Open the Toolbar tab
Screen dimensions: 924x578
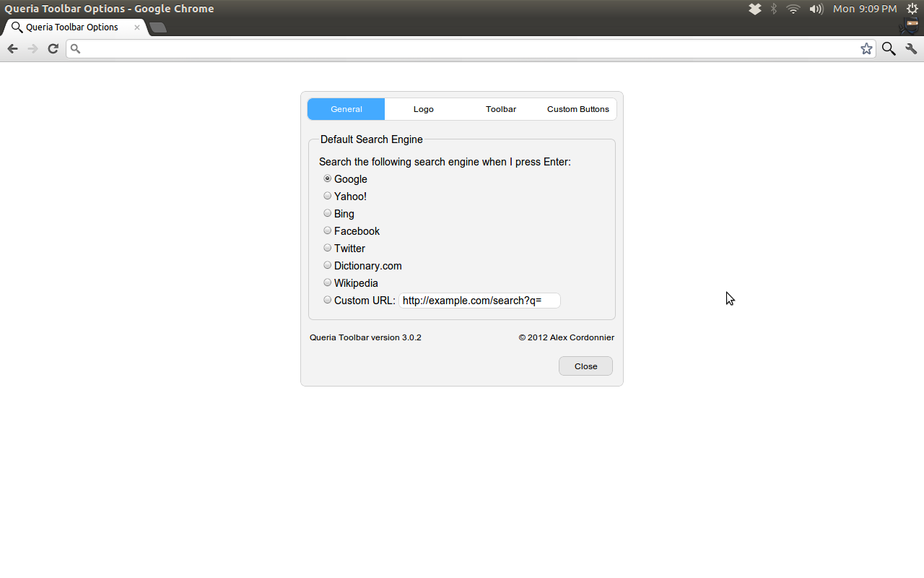[501, 109]
